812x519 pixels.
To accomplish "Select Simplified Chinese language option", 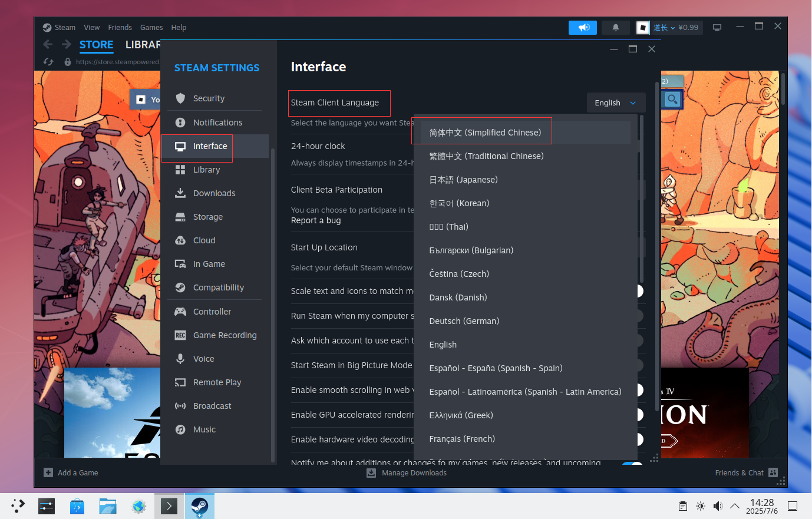I will (526, 133).
